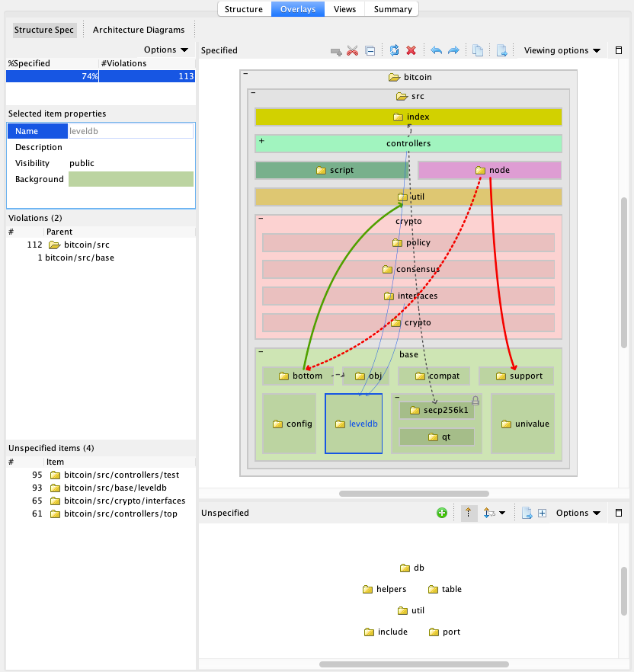Click the copy pages icon
Screen dimensions: 634x672
[x=478, y=50]
